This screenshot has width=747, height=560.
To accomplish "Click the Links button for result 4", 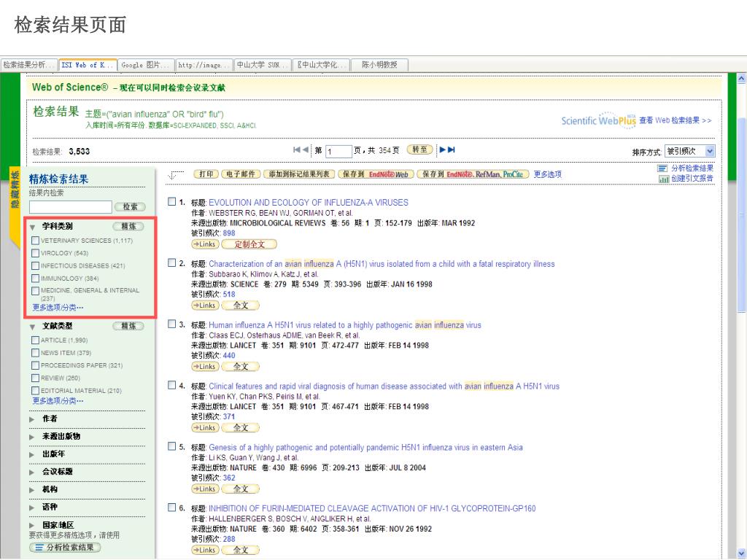I will (x=205, y=427).
